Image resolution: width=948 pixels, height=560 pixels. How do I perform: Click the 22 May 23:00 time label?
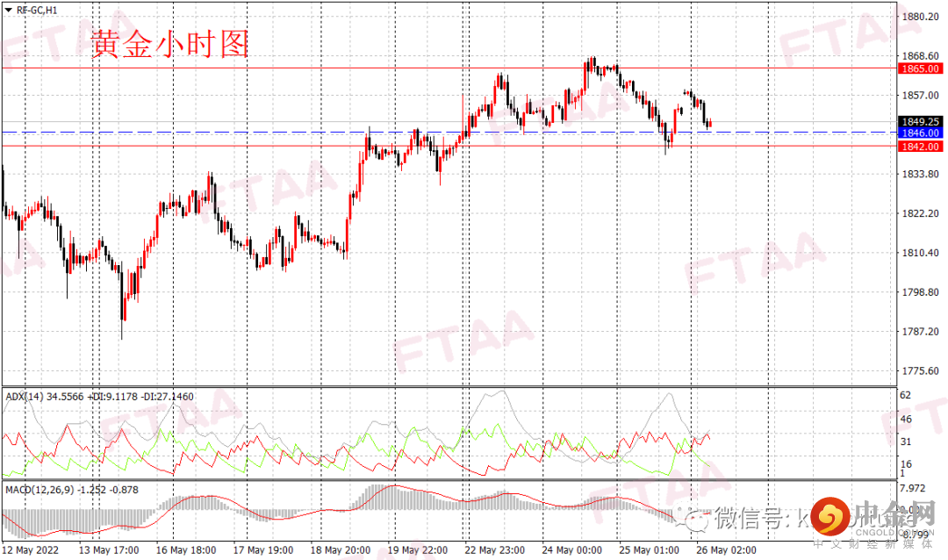(494, 549)
